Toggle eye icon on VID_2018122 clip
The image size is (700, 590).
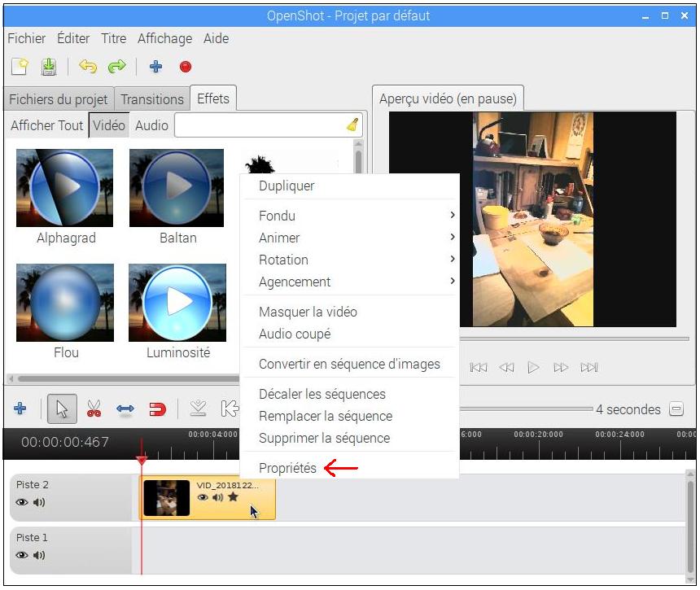click(203, 497)
